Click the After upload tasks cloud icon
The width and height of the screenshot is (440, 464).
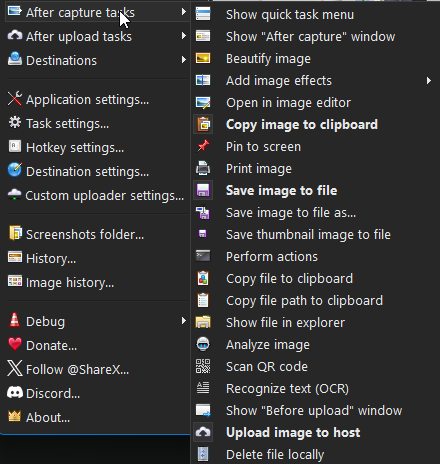coord(15,35)
